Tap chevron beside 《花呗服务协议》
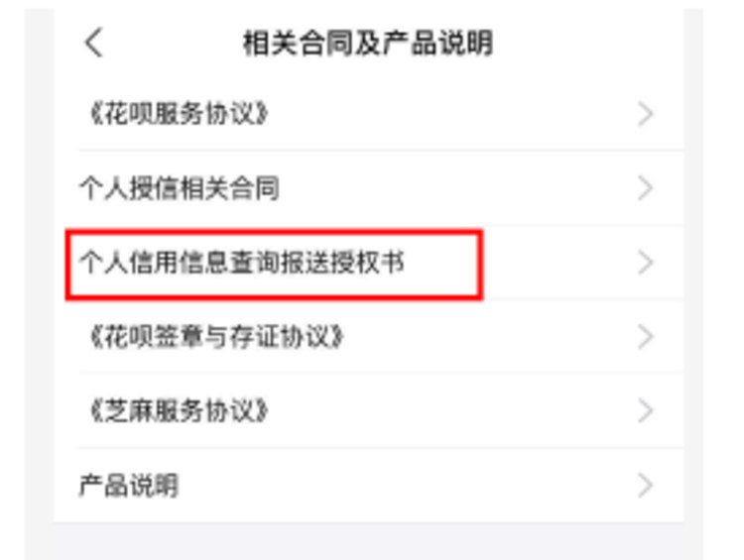 point(646,114)
